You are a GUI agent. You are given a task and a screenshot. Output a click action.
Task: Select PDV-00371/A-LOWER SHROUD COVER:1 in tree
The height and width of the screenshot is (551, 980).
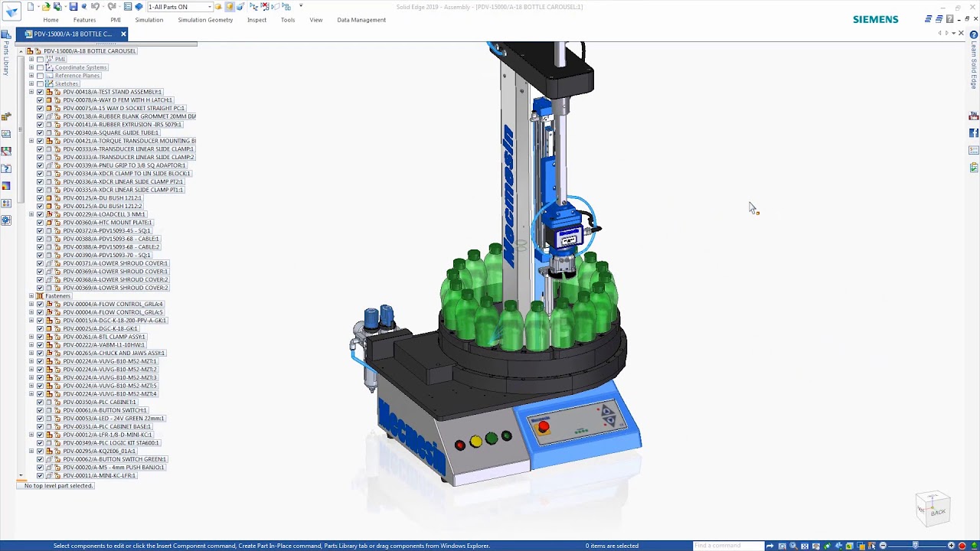click(x=115, y=263)
